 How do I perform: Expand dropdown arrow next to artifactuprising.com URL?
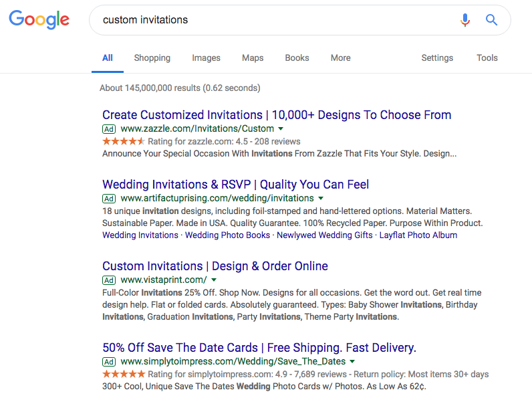point(321,198)
